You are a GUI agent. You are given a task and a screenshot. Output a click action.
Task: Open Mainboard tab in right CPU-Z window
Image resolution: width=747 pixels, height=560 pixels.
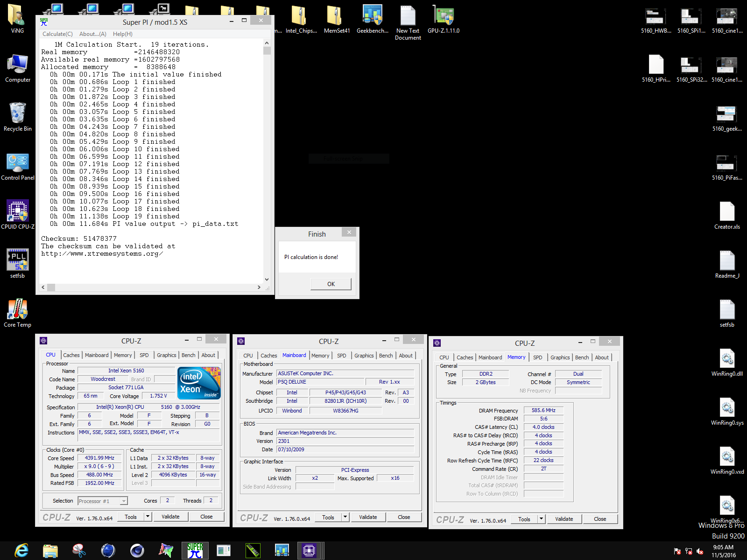click(490, 357)
